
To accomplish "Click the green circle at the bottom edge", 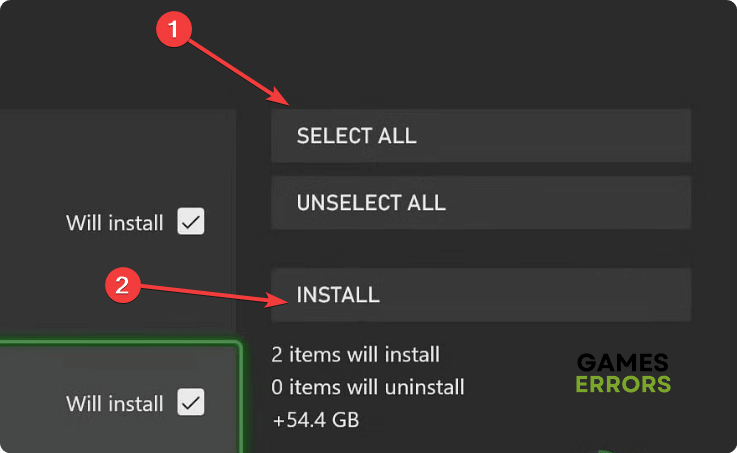I will (x=609, y=449).
